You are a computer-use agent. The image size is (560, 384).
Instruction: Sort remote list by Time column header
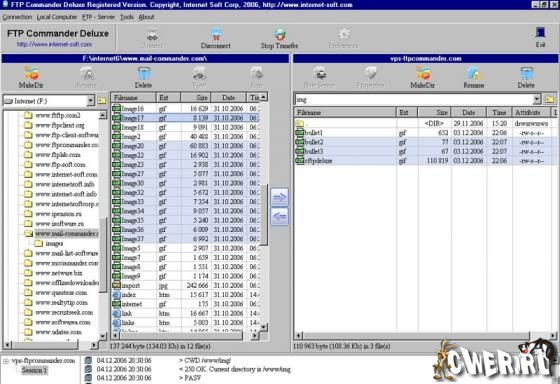click(x=499, y=113)
